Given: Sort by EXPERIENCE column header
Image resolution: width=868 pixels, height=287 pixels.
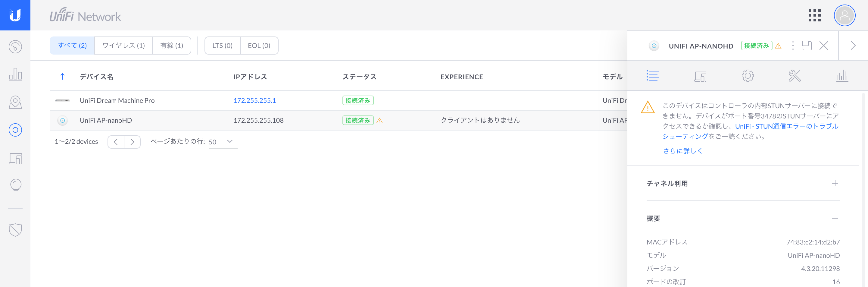Looking at the screenshot, I should (462, 77).
